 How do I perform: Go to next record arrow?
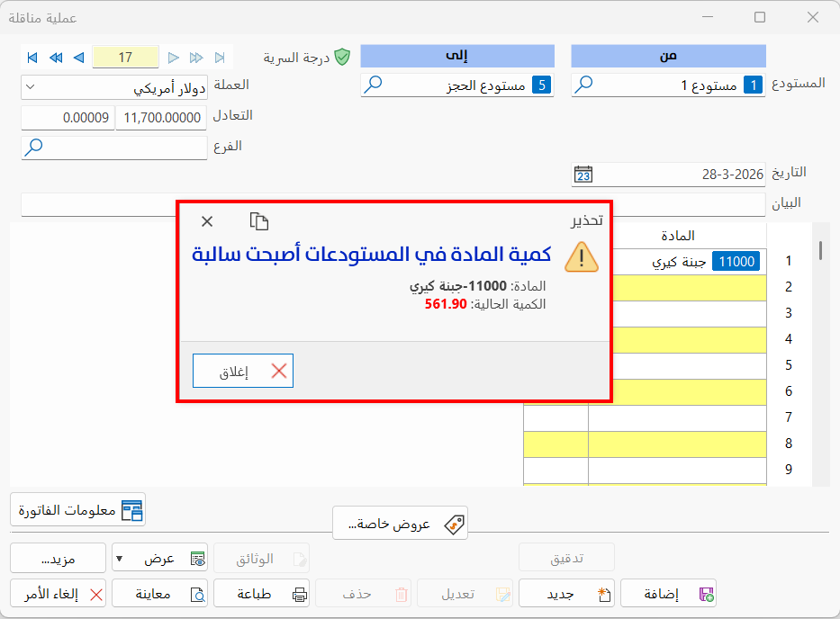pyautogui.click(x=173, y=58)
